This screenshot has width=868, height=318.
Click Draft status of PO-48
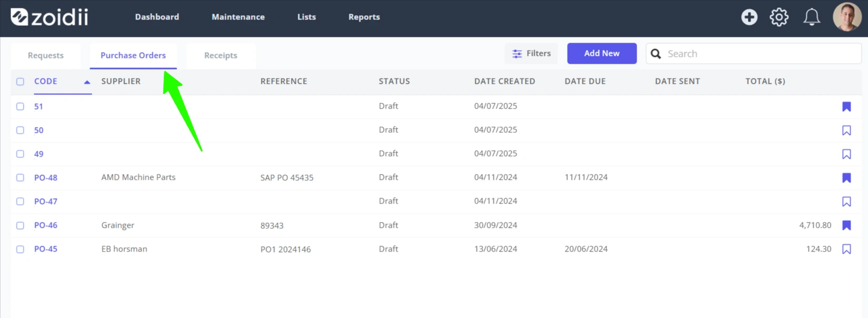click(388, 177)
